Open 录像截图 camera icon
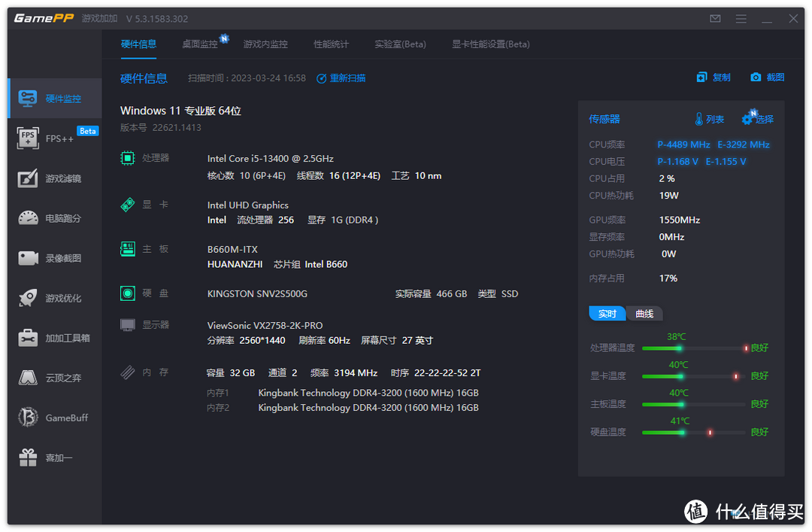This screenshot has width=812, height=532. tap(28, 257)
